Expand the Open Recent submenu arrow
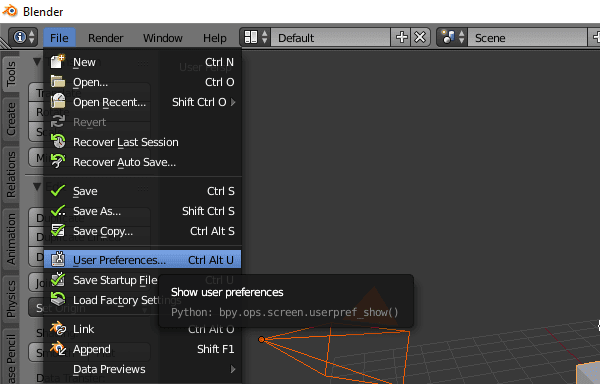 coord(233,102)
